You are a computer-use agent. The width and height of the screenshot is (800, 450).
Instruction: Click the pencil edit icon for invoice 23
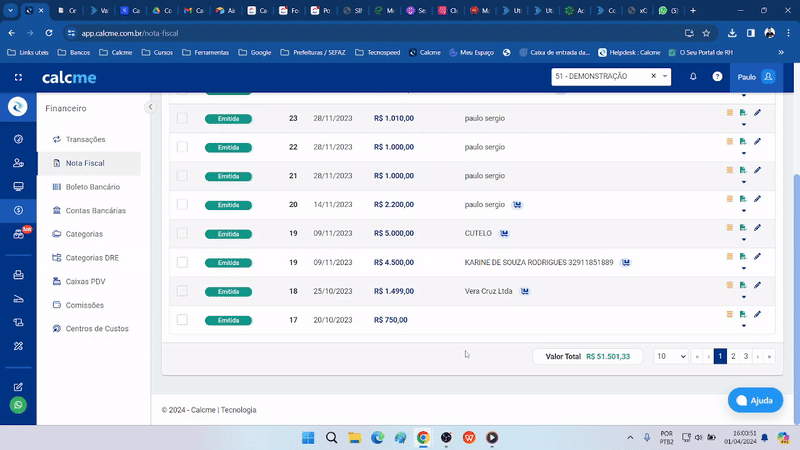point(757,113)
